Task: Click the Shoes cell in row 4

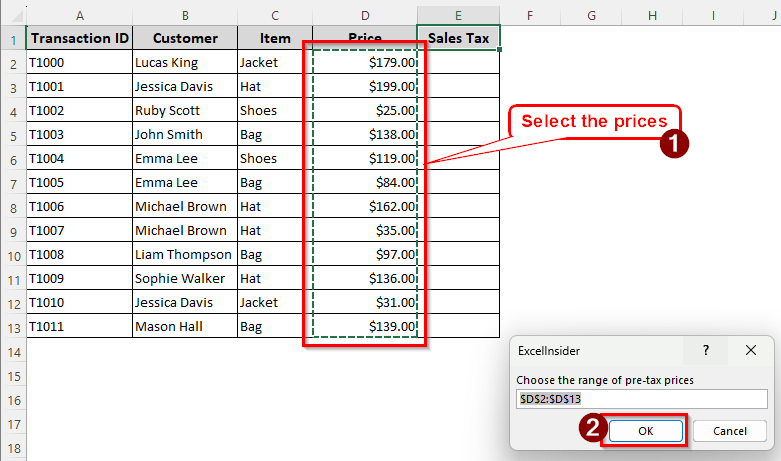Action: [275, 110]
